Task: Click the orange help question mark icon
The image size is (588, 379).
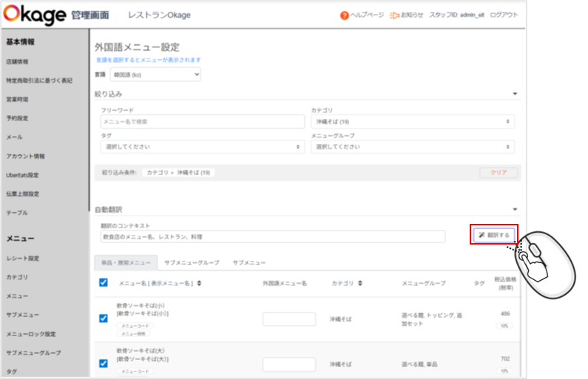Action: tap(345, 15)
